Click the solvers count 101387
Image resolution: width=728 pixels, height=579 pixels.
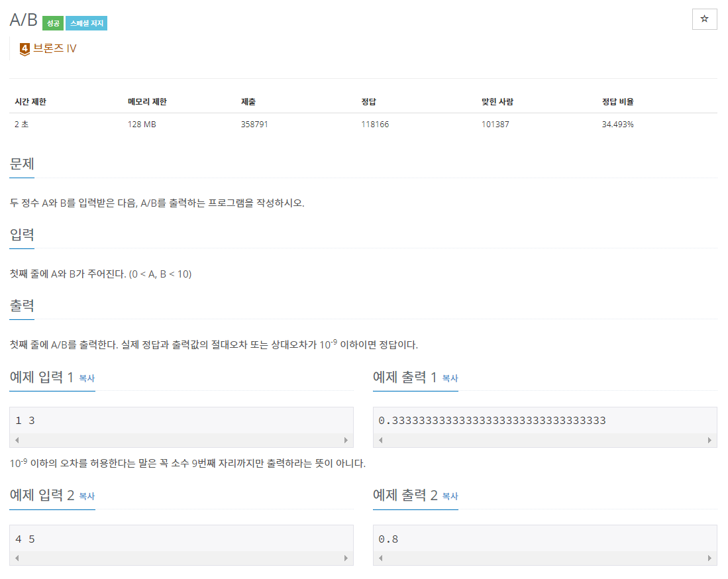pyautogui.click(x=495, y=125)
